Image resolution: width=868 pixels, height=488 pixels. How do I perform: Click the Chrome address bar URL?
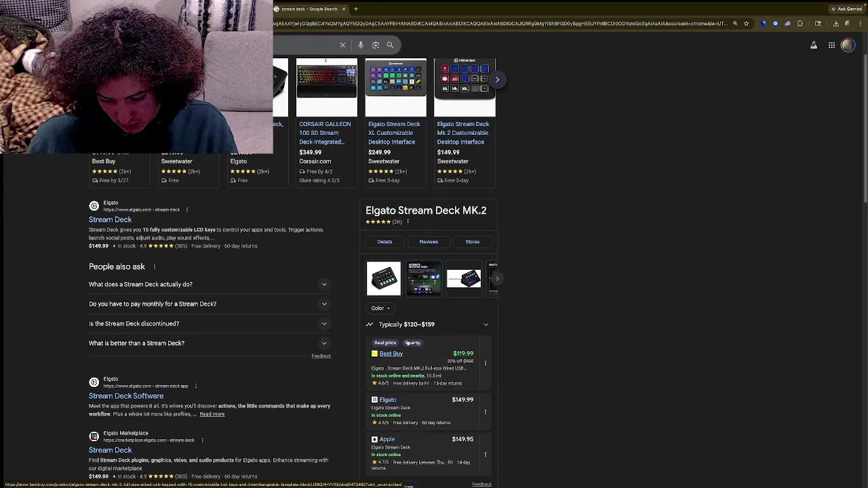click(x=500, y=24)
